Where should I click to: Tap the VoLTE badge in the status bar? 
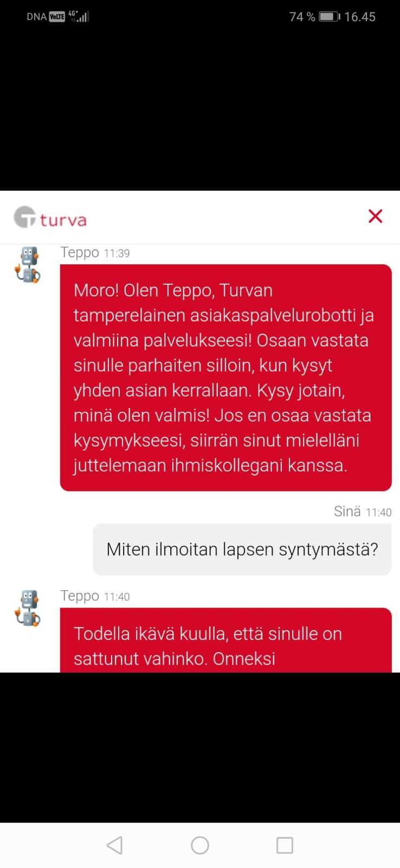57,17
